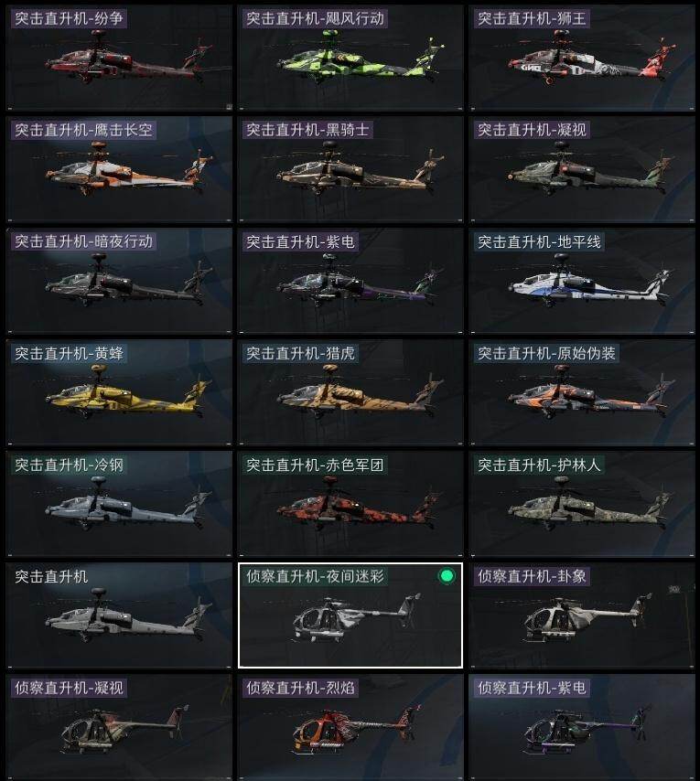Pick the white-blue 突击直升机-地平线 skin
The height and width of the screenshot is (781, 700).
tap(582, 281)
